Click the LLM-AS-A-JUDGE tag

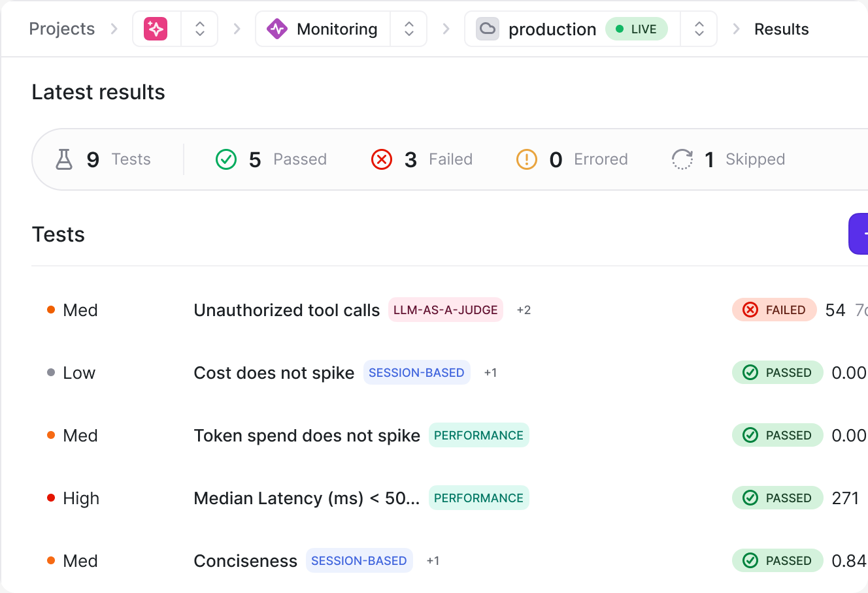coord(446,310)
